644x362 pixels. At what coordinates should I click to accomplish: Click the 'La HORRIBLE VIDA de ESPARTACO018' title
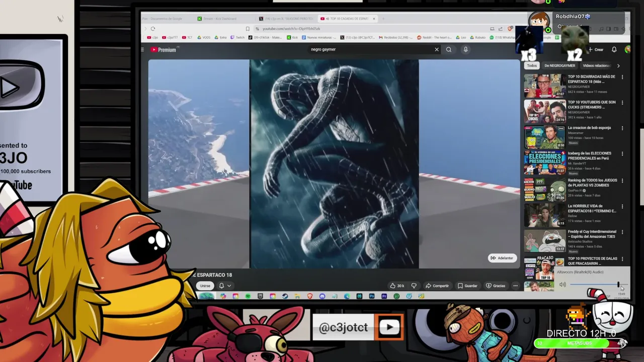click(x=592, y=209)
